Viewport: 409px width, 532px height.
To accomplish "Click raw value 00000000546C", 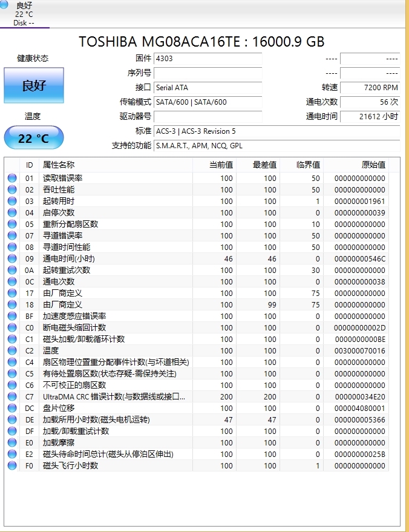I will tap(360, 259).
